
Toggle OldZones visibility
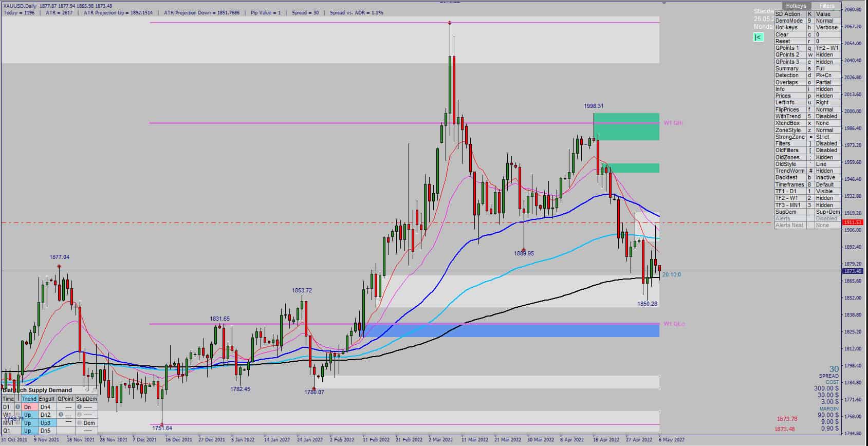point(807,157)
